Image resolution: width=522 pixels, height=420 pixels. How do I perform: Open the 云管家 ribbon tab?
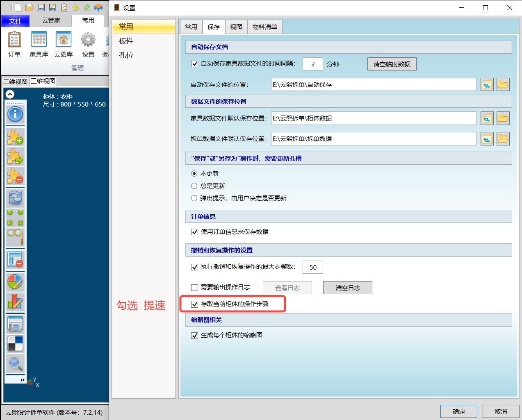point(51,20)
